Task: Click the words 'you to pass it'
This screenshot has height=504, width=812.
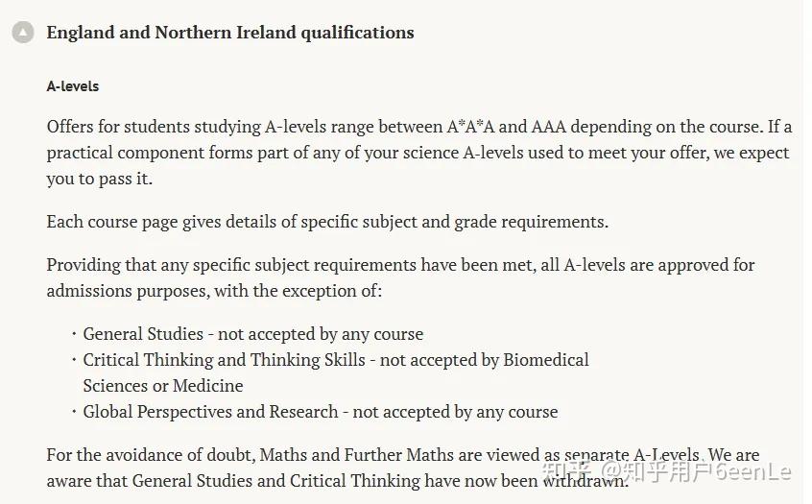Action: point(100,179)
